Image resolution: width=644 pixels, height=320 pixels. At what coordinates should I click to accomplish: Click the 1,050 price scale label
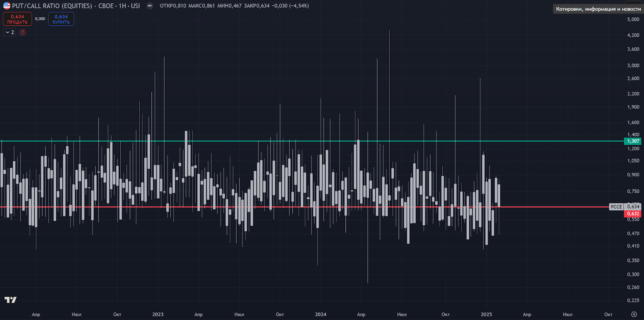click(633, 161)
